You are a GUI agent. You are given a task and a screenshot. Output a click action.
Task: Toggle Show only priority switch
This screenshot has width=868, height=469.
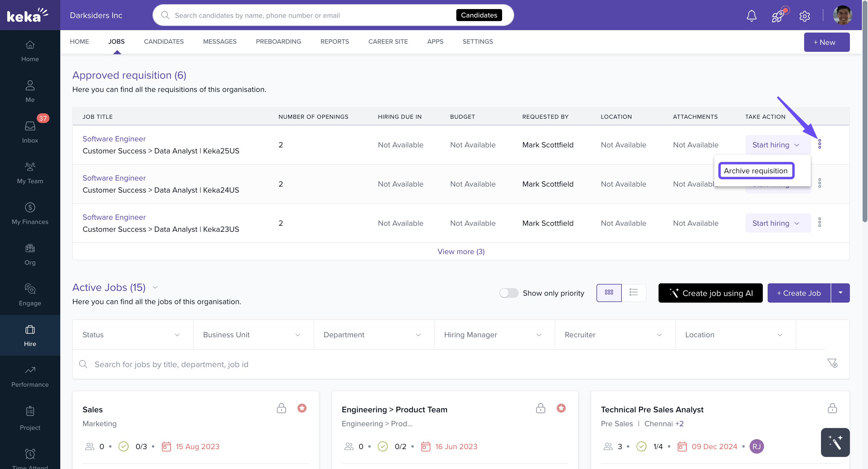click(508, 293)
